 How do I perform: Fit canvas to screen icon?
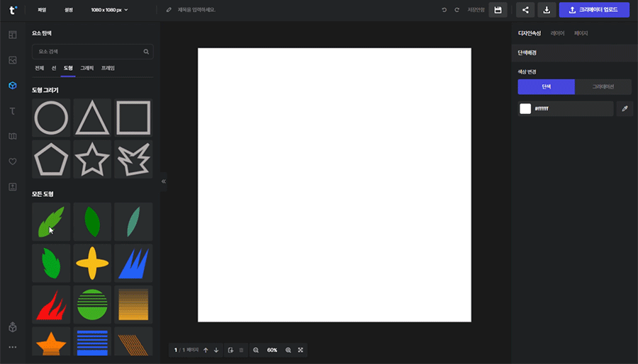pos(301,350)
